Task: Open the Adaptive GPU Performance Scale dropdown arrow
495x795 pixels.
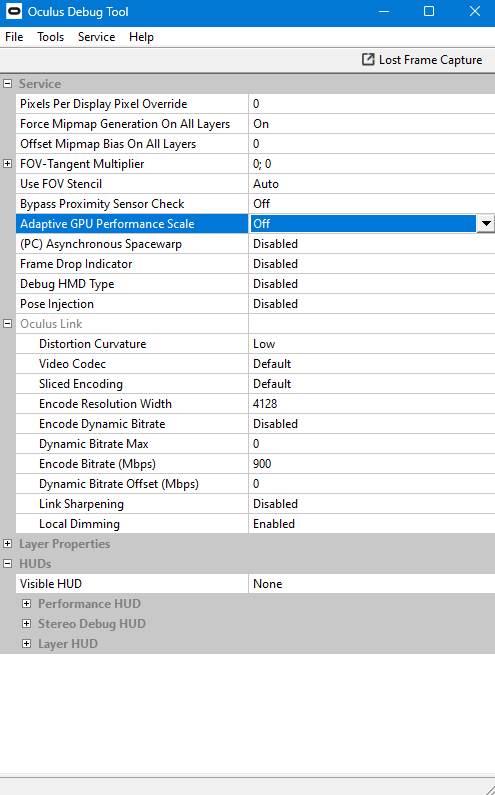Action: pos(486,224)
